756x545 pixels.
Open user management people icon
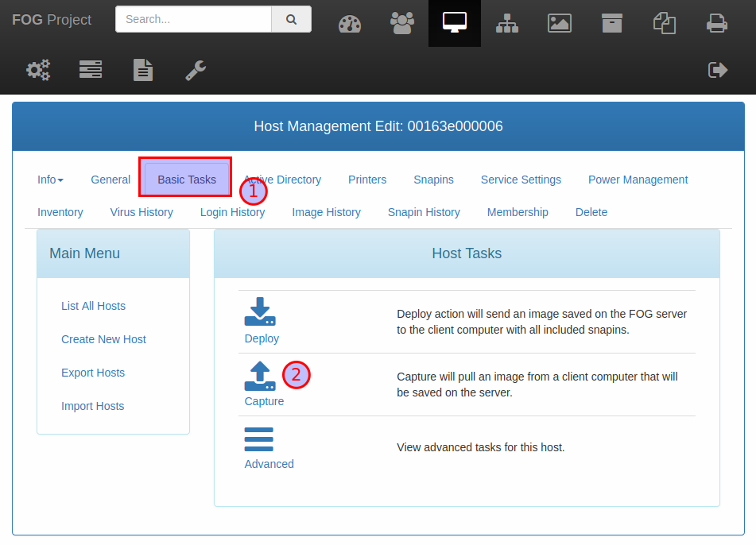click(x=402, y=23)
